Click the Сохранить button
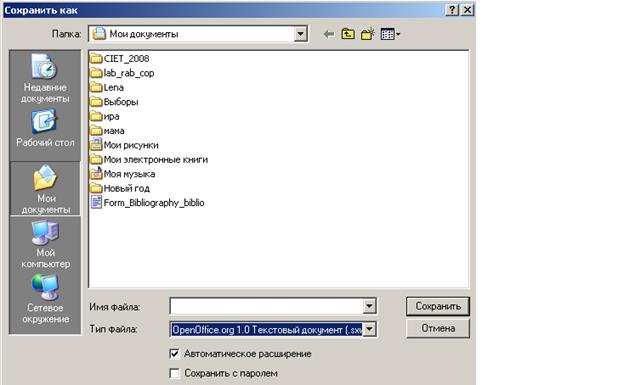 click(x=438, y=306)
